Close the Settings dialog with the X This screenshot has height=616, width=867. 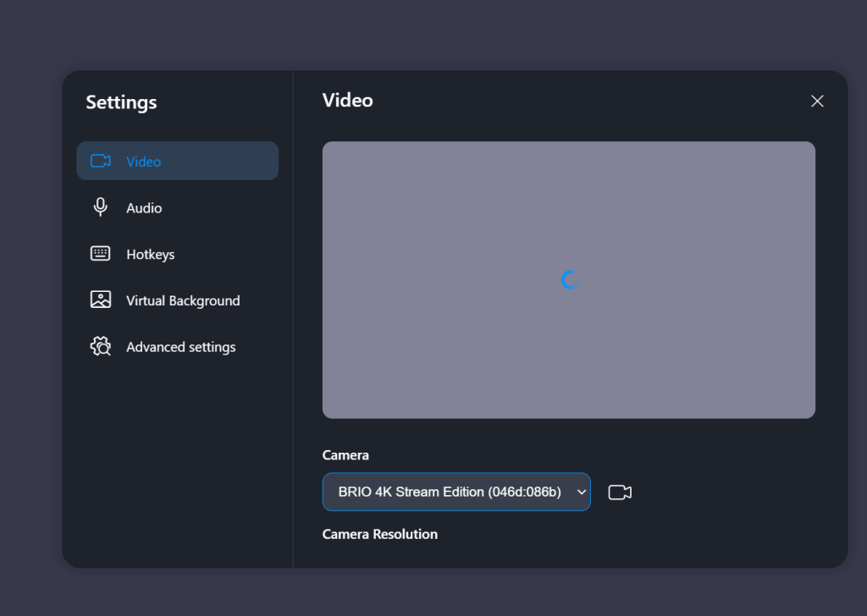[x=817, y=101]
